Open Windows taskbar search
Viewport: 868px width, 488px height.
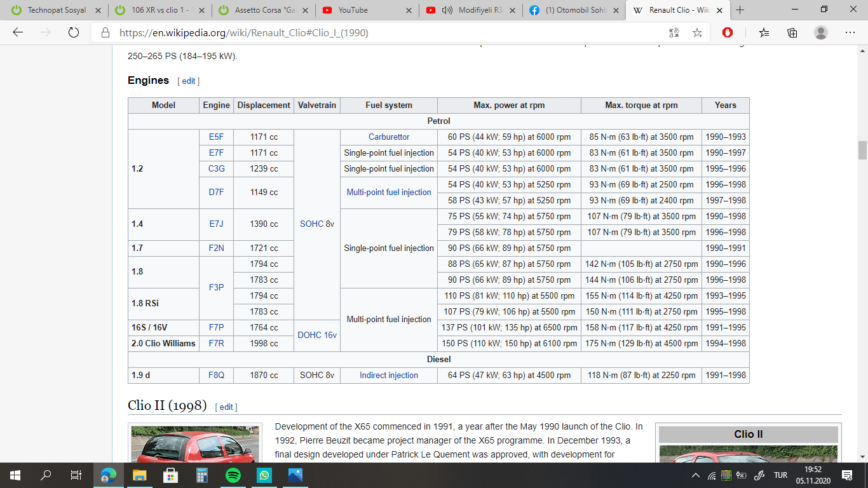46,475
